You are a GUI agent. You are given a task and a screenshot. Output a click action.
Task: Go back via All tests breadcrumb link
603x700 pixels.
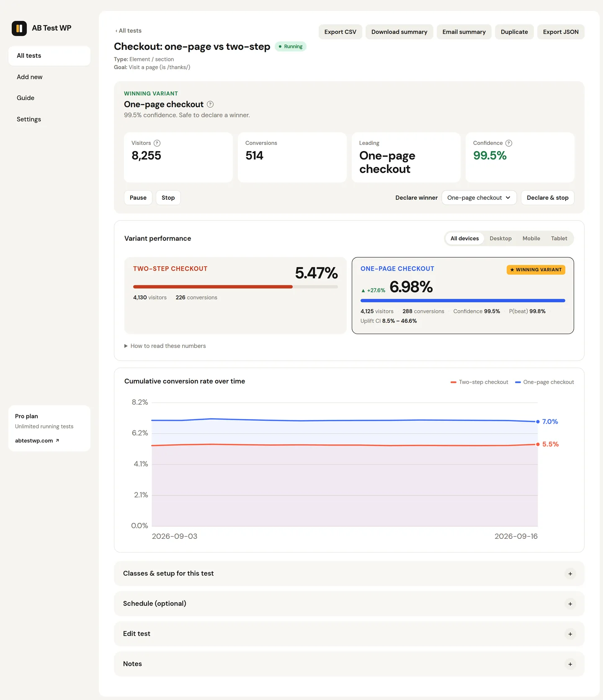pos(129,31)
